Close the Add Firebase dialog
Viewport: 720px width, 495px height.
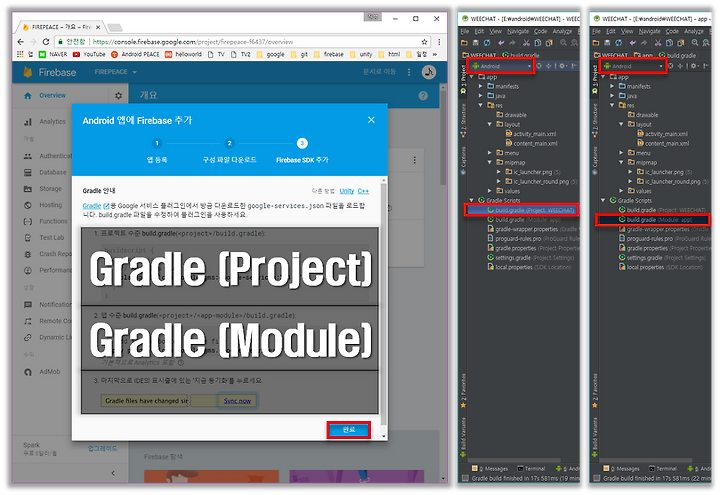tap(371, 120)
